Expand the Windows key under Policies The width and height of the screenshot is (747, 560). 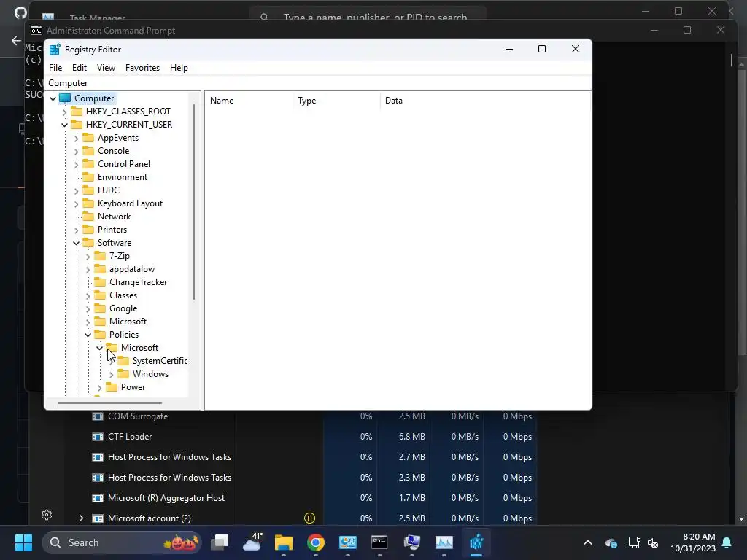tap(111, 374)
